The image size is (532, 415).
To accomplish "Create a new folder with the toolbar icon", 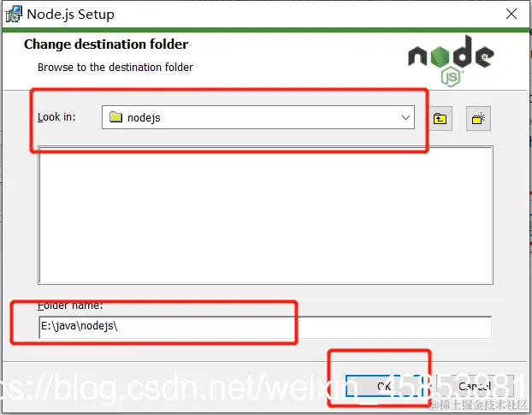I will (x=478, y=118).
